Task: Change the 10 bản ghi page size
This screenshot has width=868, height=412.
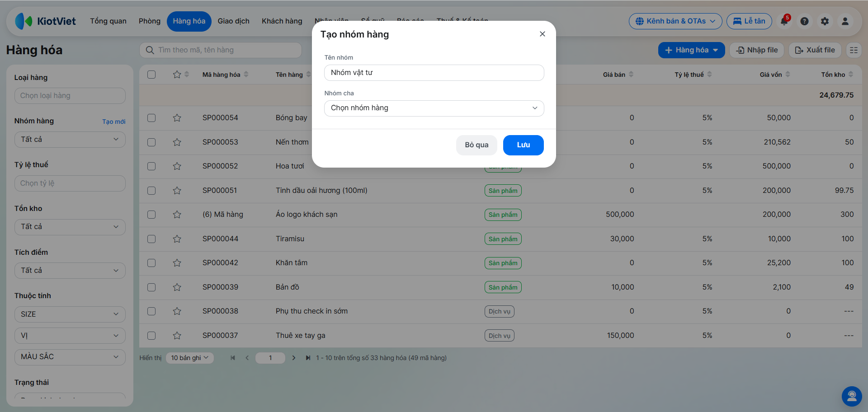Action: (190, 358)
